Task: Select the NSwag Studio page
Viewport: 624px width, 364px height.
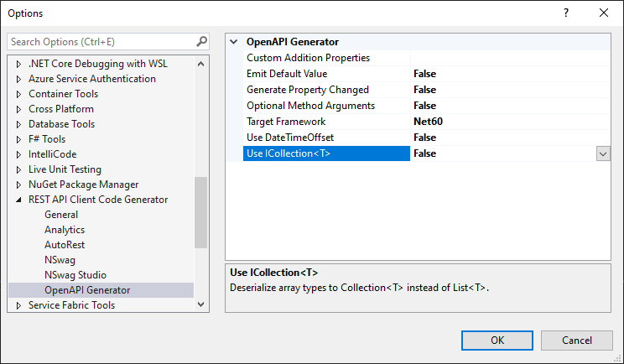Action: point(75,275)
